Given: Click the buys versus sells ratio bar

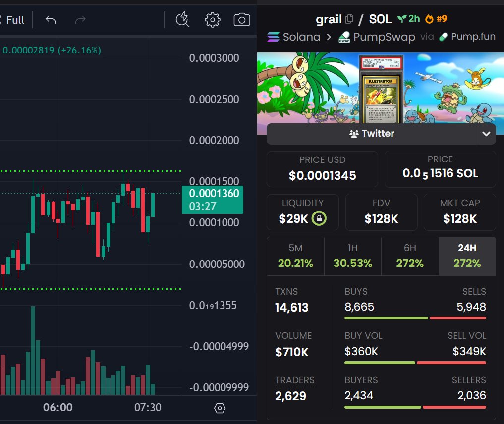Looking at the screenshot, I should (415, 318).
